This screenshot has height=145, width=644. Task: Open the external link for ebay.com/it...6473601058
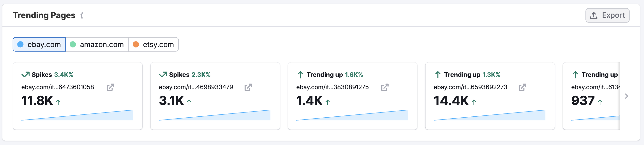point(110,87)
